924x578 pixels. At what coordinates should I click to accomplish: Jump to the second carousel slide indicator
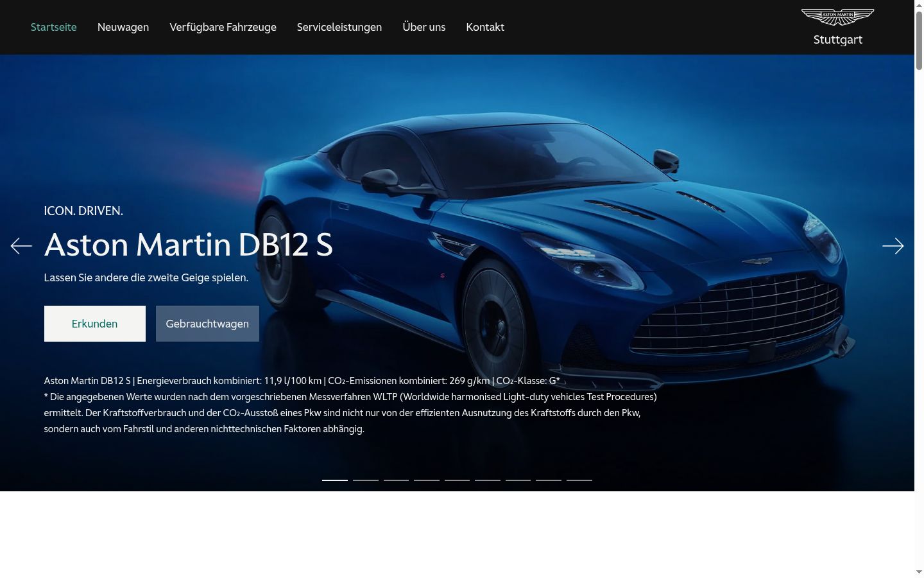tap(366, 480)
